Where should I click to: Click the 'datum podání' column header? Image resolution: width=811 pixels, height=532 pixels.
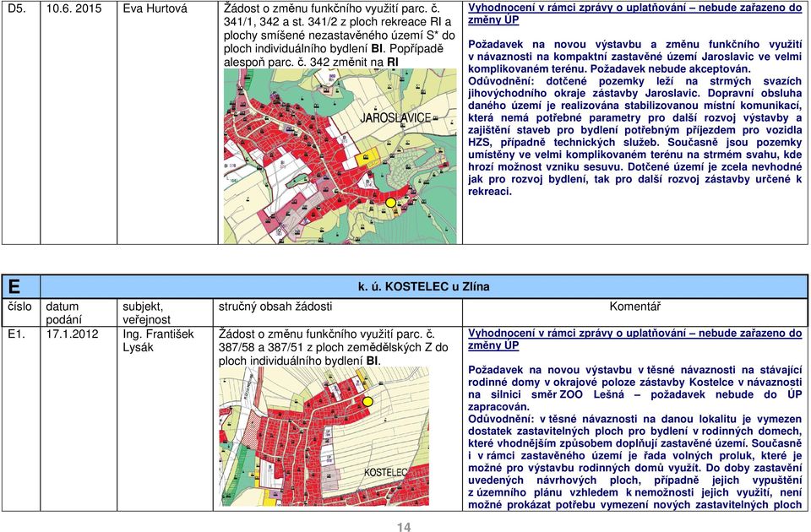[63, 312]
